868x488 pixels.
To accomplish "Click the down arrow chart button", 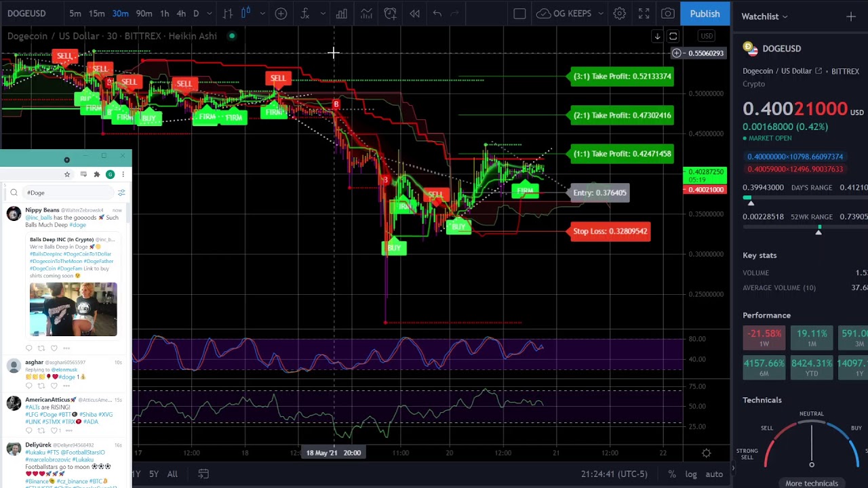I will pos(657,37).
